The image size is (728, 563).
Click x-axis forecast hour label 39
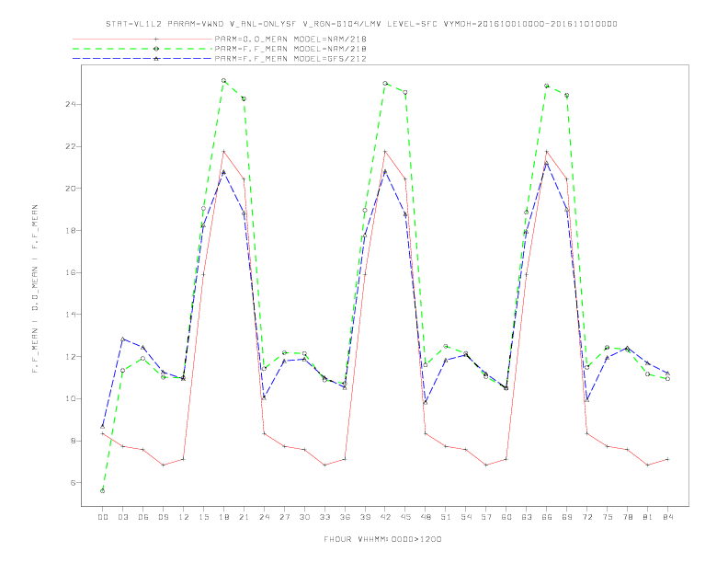click(x=365, y=517)
